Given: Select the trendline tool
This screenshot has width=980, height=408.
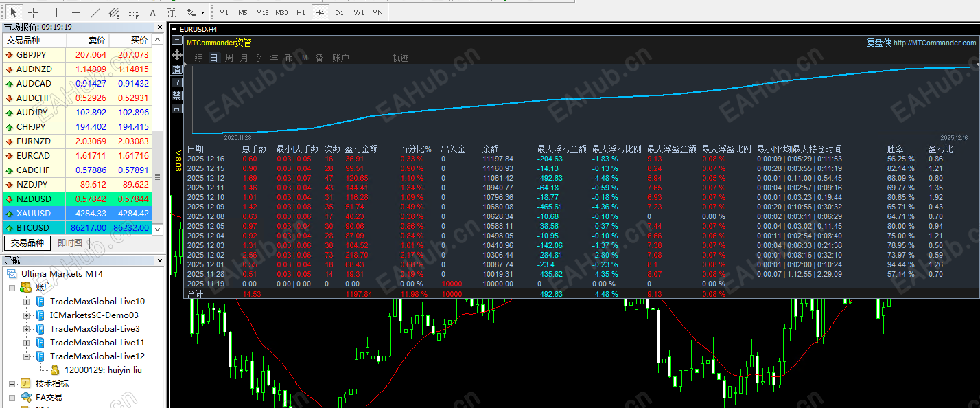Looking at the screenshot, I should click(x=95, y=12).
